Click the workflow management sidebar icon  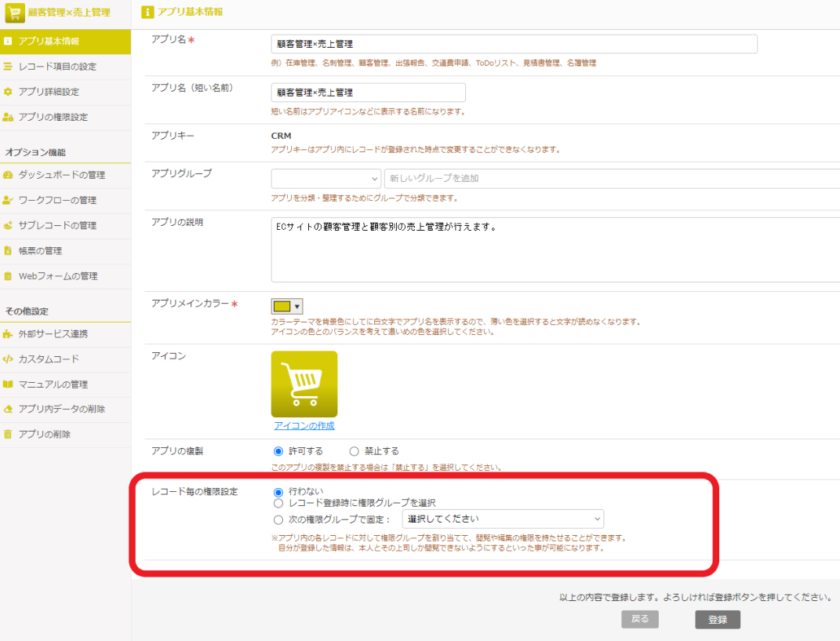coord(8,200)
